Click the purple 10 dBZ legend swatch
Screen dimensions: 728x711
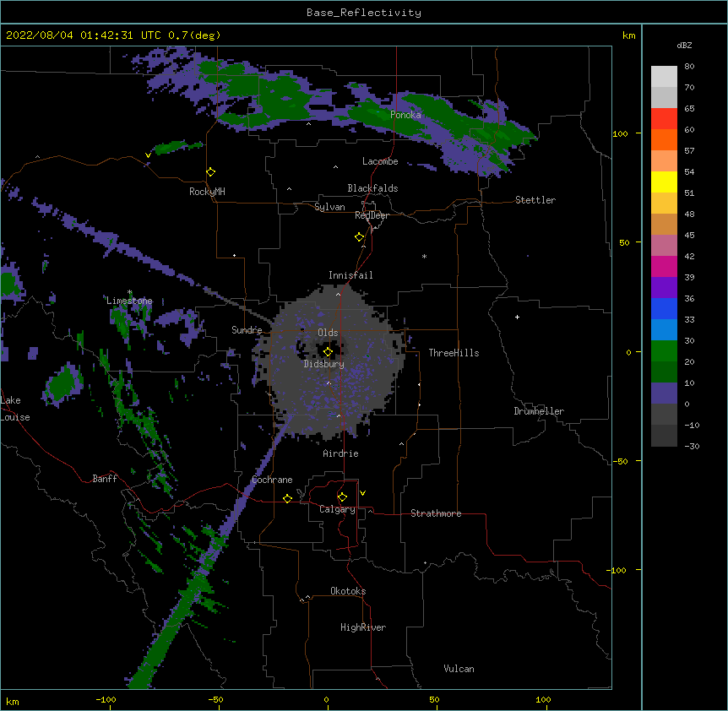[x=664, y=393]
